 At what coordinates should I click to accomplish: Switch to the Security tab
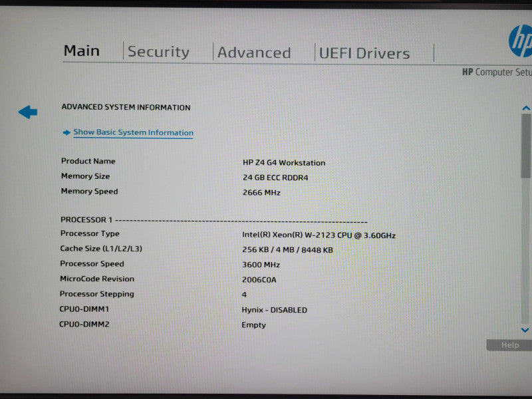coord(158,52)
